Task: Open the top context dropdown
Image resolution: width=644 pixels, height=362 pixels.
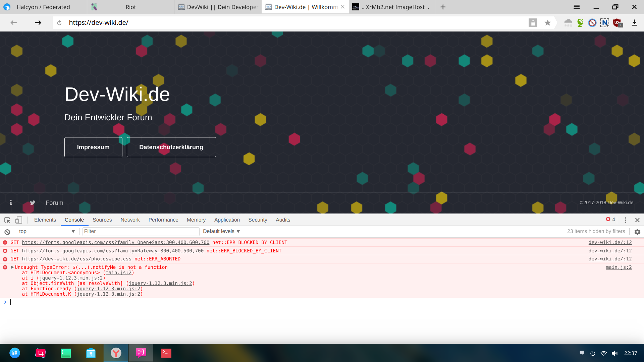Action: point(47,231)
